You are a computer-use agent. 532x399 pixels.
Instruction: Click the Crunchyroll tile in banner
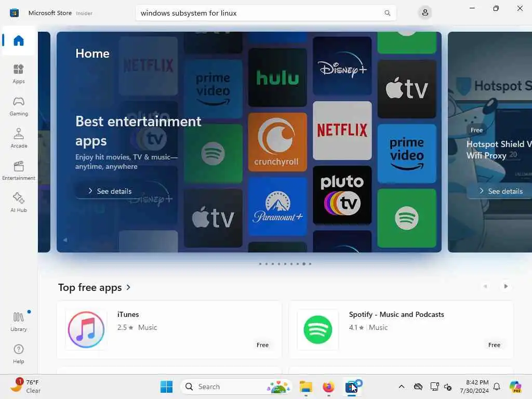point(277,142)
